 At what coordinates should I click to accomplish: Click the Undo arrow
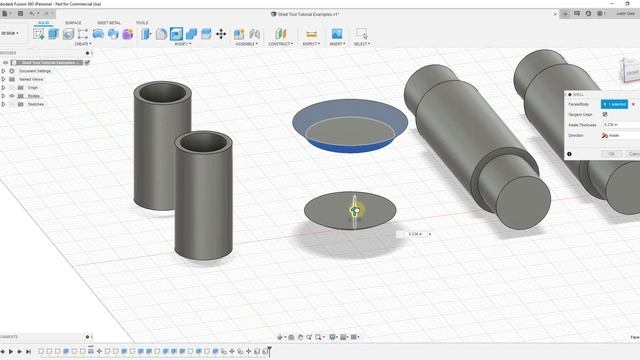click(x=32, y=13)
